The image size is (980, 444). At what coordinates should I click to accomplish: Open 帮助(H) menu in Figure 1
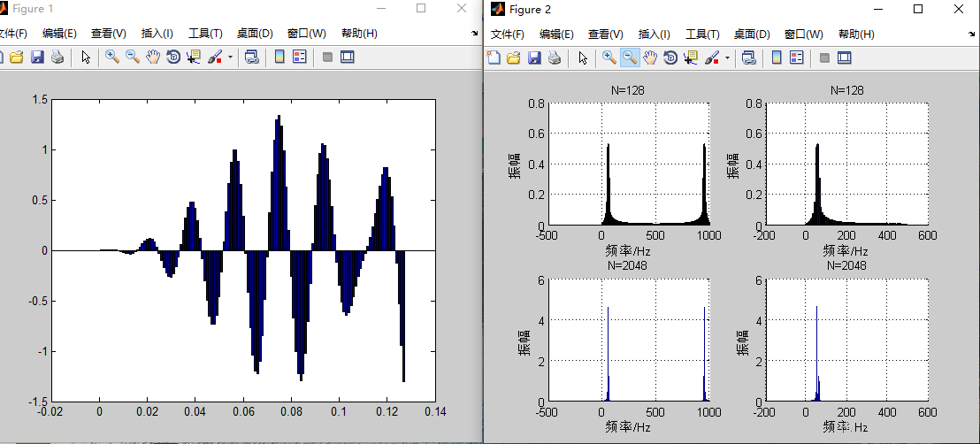pos(359,34)
